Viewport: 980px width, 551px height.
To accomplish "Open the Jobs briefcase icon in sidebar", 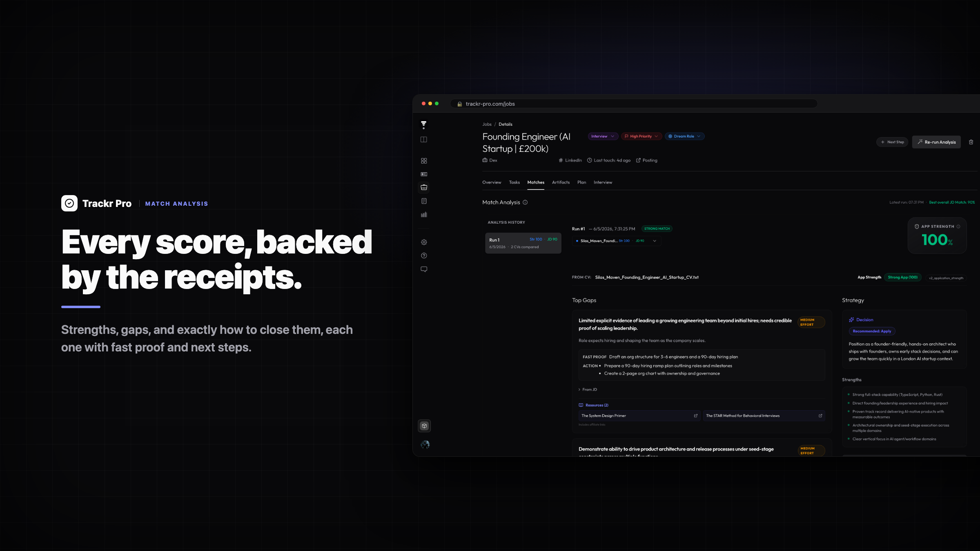I will pos(424,187).
